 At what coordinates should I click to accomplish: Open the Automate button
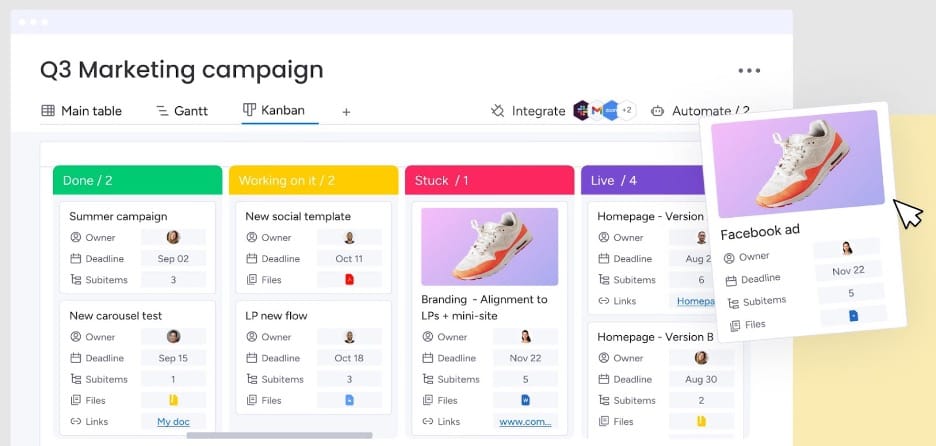pos(700,111)
